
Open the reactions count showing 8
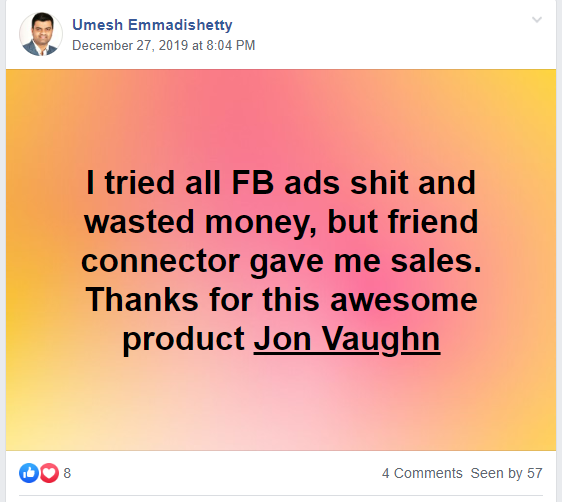pos(67,473)
